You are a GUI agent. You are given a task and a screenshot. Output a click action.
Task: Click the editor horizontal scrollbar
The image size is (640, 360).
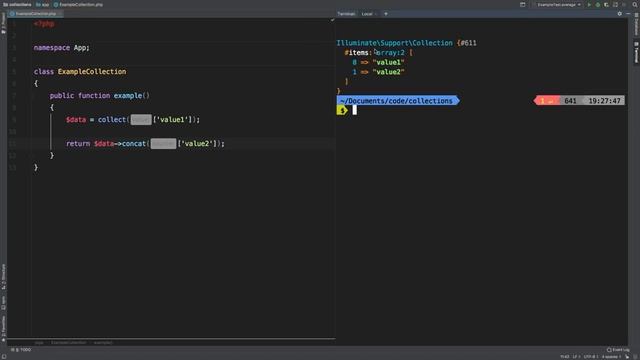(x=171, y=338)
